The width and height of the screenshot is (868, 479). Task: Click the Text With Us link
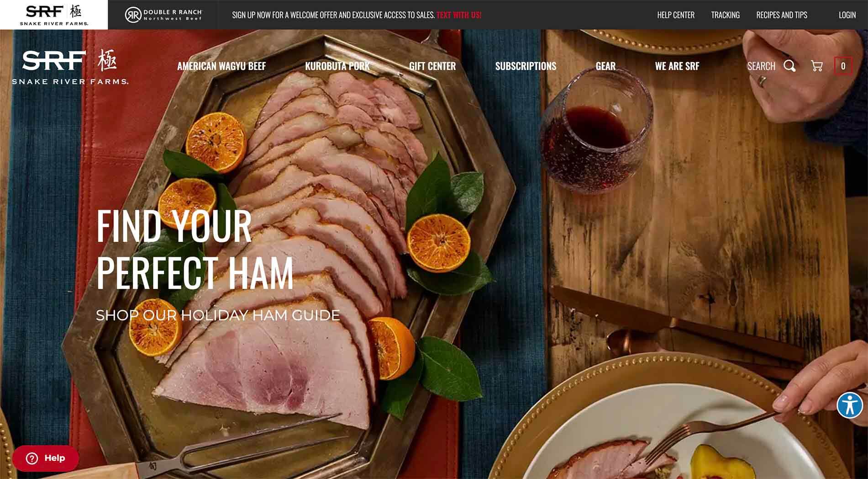coord(459,15)
